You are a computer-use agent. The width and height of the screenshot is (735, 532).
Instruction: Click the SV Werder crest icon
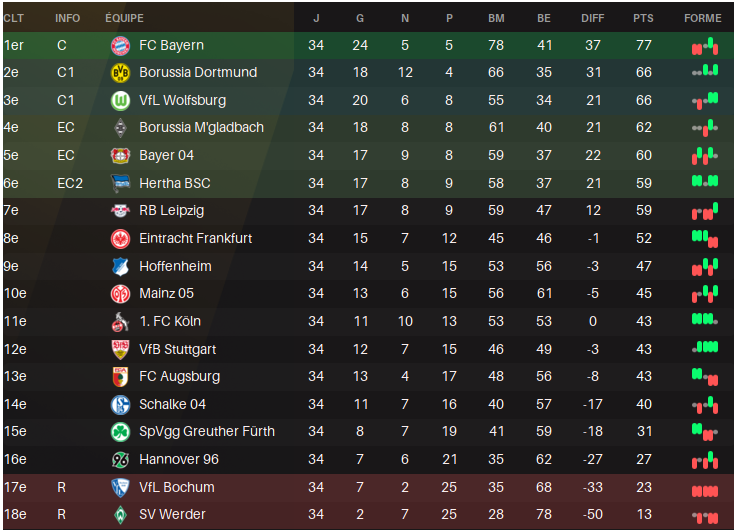pyautogui.click(x=121, y=515)
